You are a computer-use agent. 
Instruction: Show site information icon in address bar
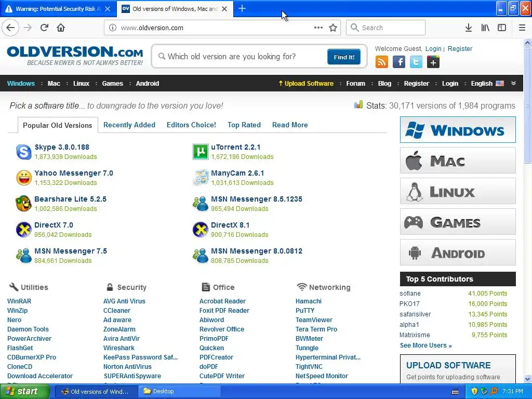pyautogui.click(x=113, y=28)
